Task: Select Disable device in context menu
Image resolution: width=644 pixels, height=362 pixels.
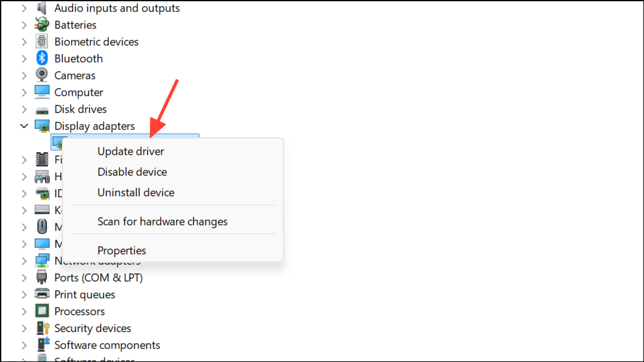Action: 132,172
